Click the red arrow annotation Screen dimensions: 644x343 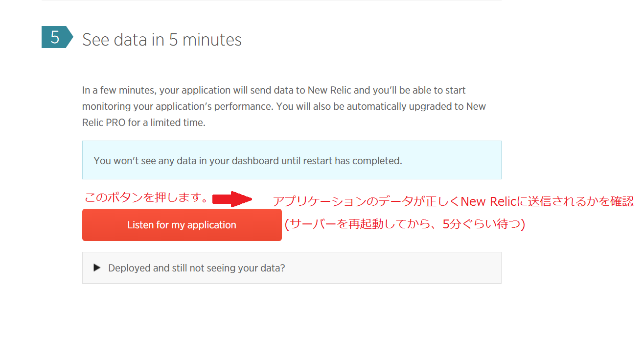(x=232, y=199)
